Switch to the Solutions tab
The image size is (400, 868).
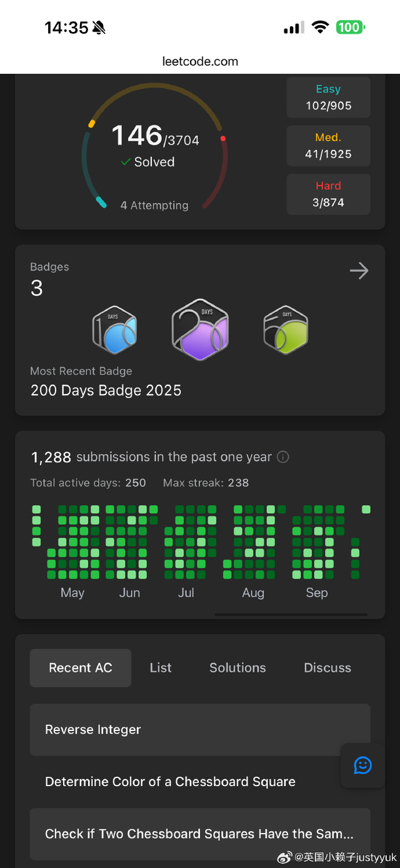[237, 668]
